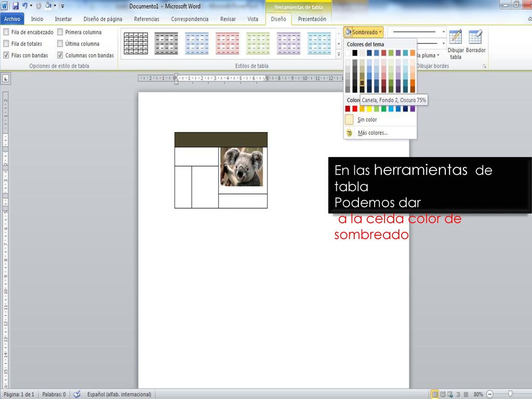Image resolution: width=532 pixels, height=399 pixels.
Task: Apply the plain black grid table style
Action: tap(136, 44)
